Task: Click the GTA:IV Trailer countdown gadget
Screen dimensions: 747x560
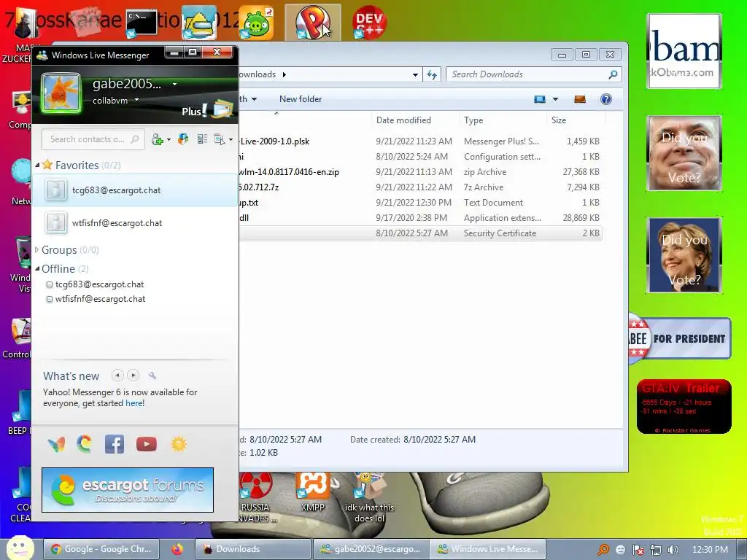Action: click(684, 407)
